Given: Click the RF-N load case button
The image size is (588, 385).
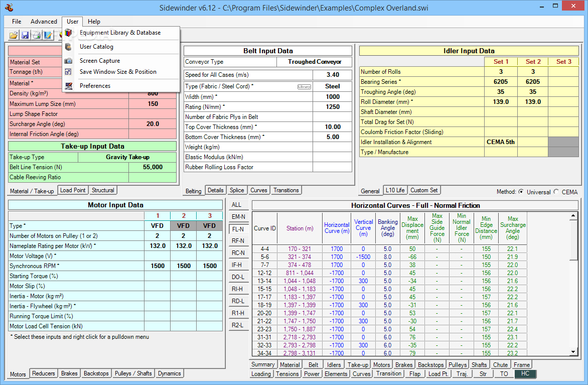Looking at the screenshot, I should tap(238, 241).
